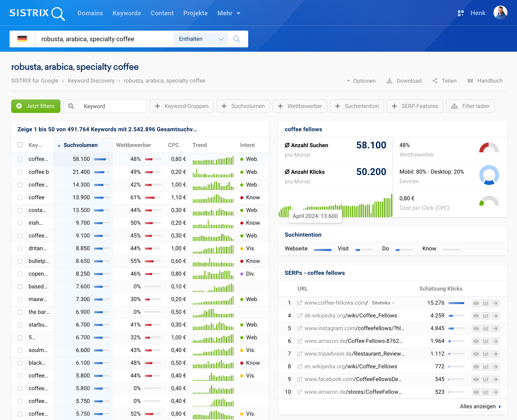Open the Projekte navigation item
The height and width of the screenshot is (420, 517).
[x=195, y=13]
